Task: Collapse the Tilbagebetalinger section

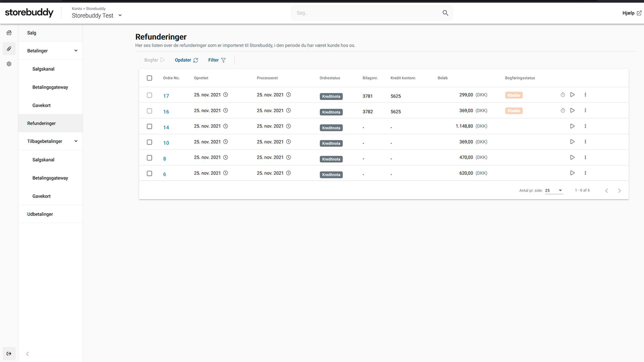Action: 75,141
